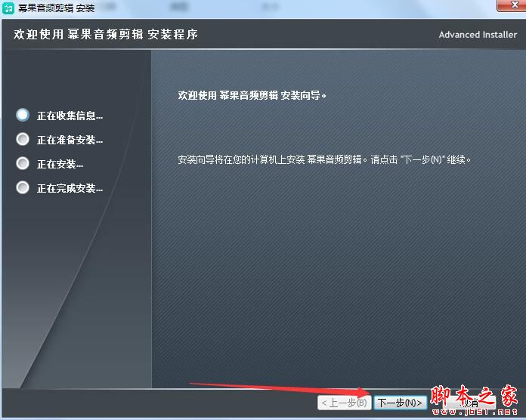Click the 正在安装... label
The image size is (526, 420).
(x=60, y=164)
